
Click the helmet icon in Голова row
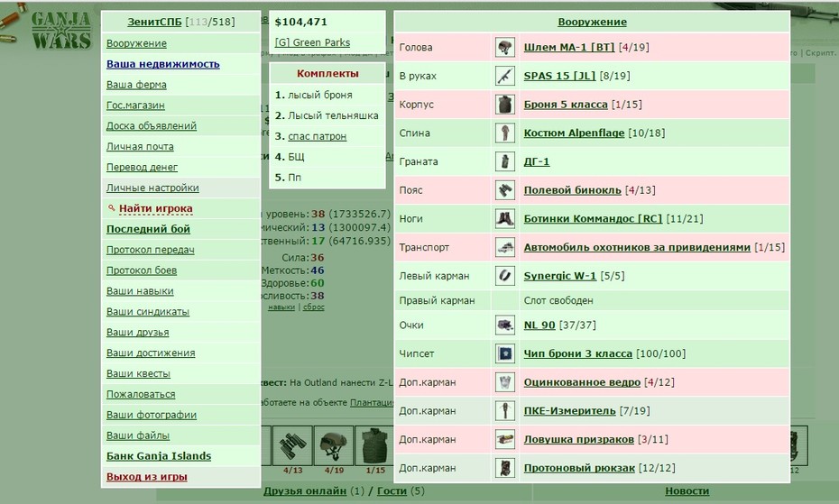click(504, 47)
